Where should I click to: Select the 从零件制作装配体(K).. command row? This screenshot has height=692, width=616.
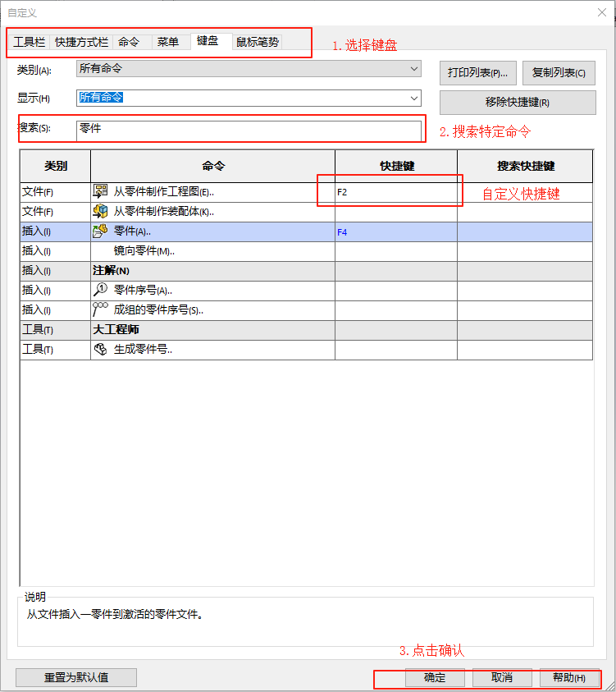(306, 212)
